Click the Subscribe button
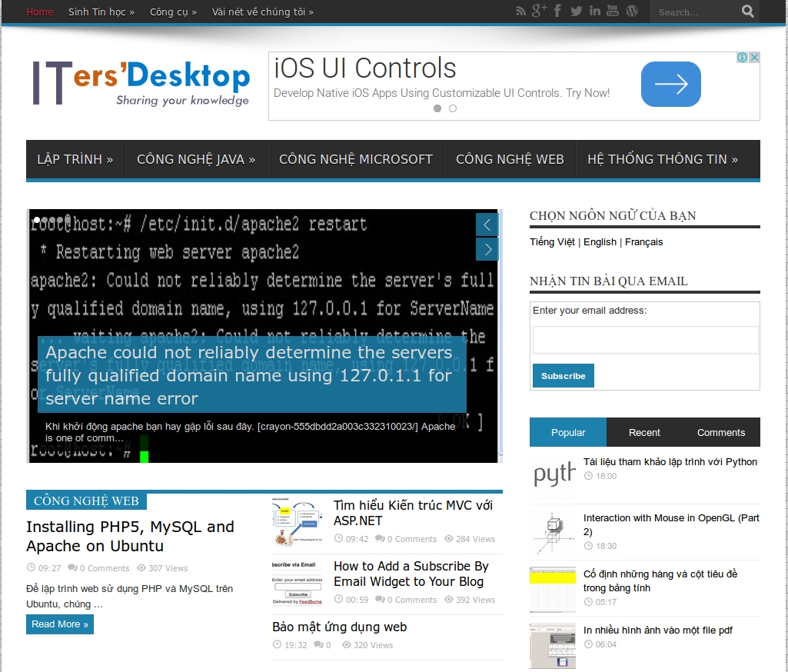Image resolution: width=788 pixels, height=672 pixels. 564,376
